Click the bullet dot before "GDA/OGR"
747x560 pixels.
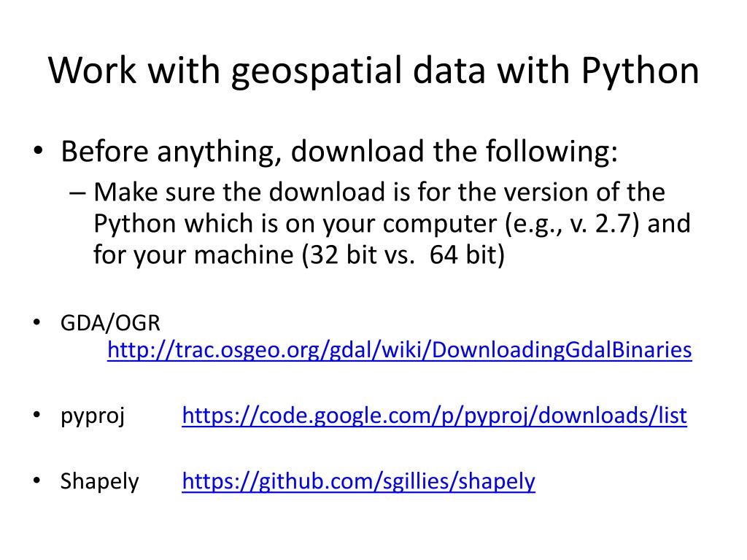(x=37, y=322)
